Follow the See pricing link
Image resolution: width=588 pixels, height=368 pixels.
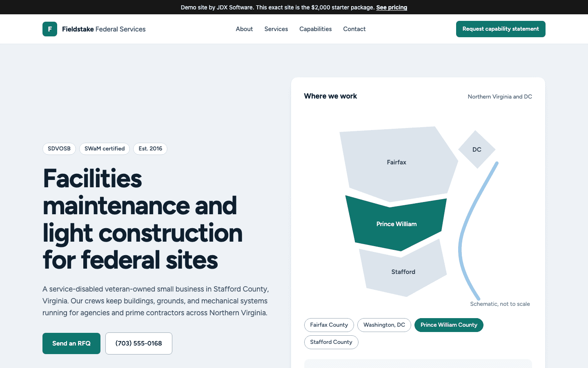(x=392, y=7)
